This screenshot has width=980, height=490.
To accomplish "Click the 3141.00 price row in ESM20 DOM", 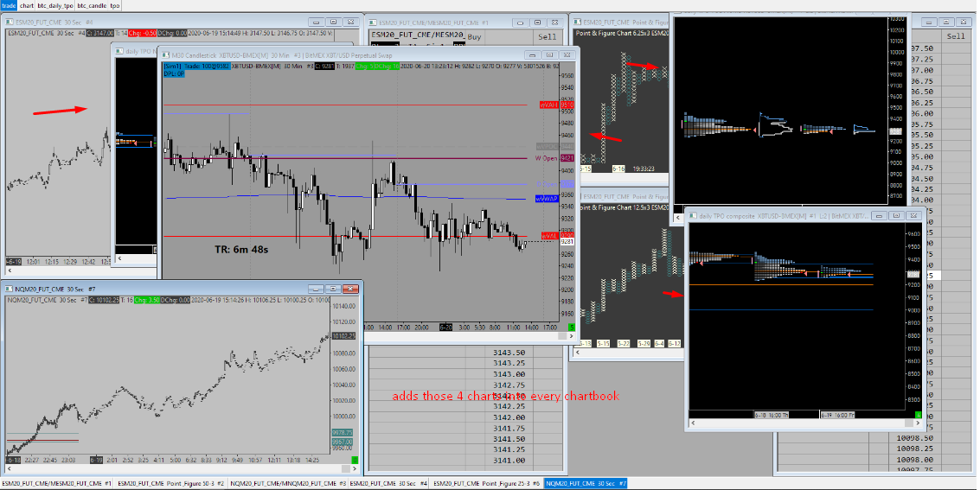I will pos(508,461).
